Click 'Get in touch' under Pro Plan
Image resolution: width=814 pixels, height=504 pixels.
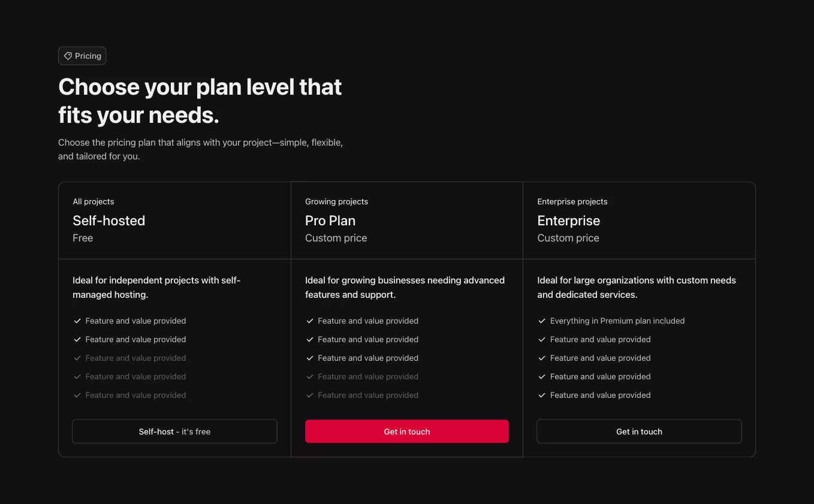pyautogui.click(x=407, y=431)
